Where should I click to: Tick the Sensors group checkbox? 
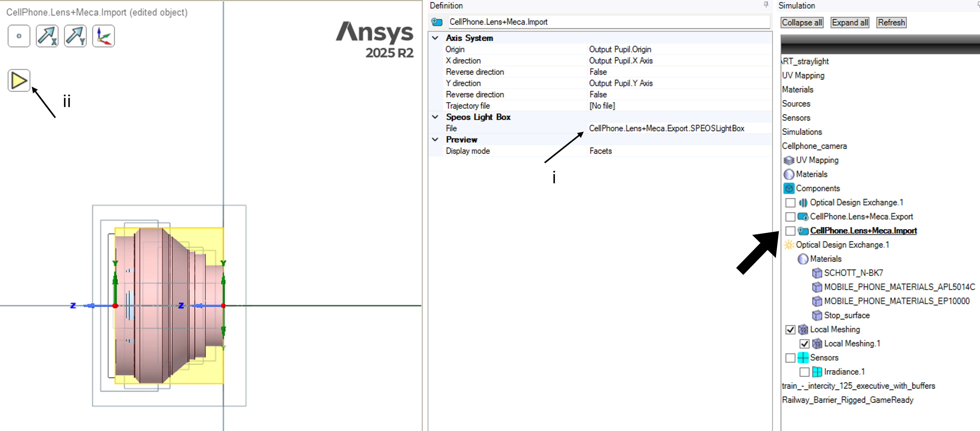pyautogui.click(x=790, y=357)
